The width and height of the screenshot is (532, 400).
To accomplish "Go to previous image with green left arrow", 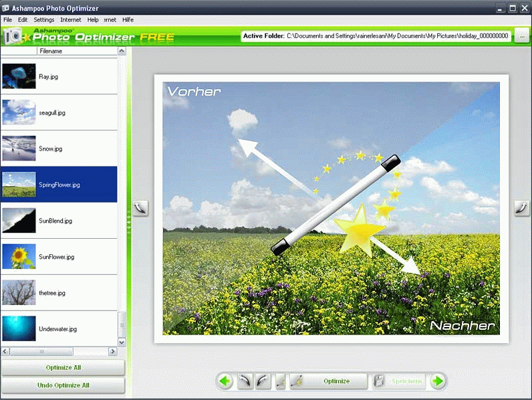I will (225, 381).
